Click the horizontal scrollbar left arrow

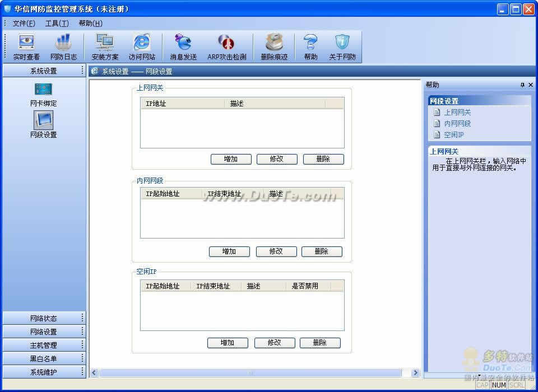click(94, 373)
